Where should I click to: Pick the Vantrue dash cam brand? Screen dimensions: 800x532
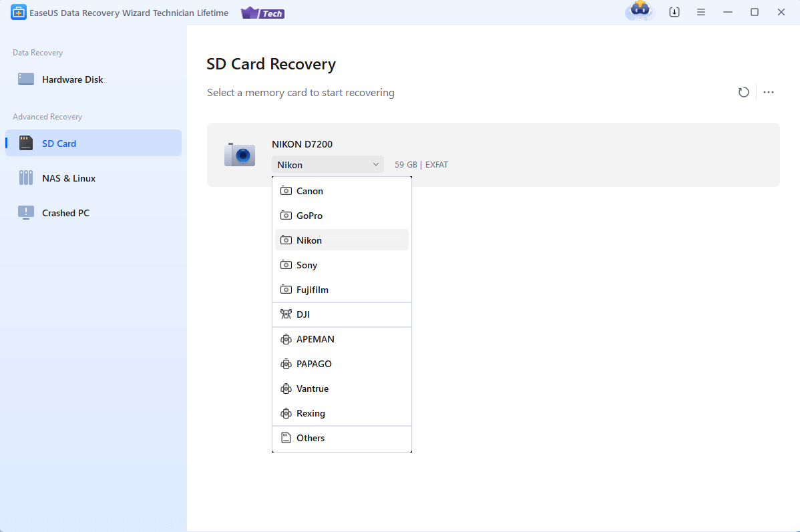coord(312,388)
